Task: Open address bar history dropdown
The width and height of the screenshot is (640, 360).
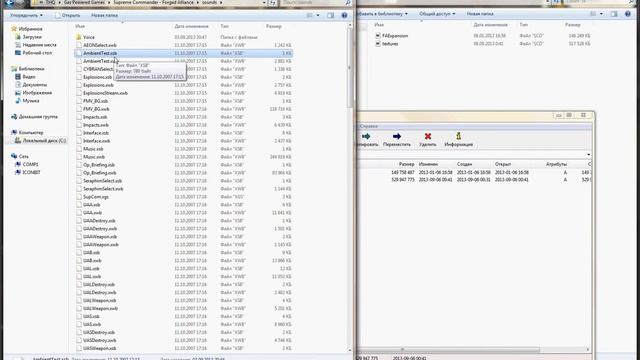Action: [x=264, y=2]
